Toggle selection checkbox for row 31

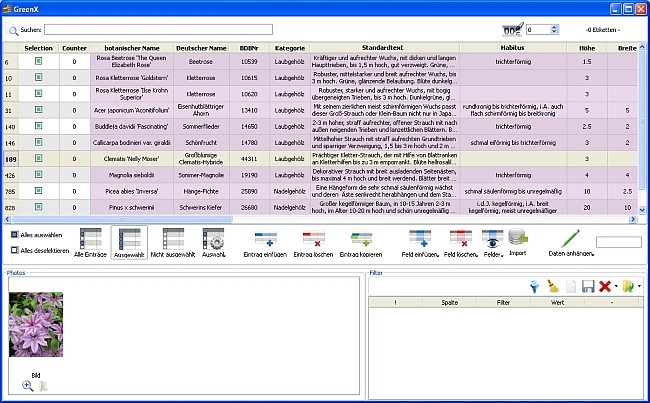pyautogui.click(x=39, y=110)
